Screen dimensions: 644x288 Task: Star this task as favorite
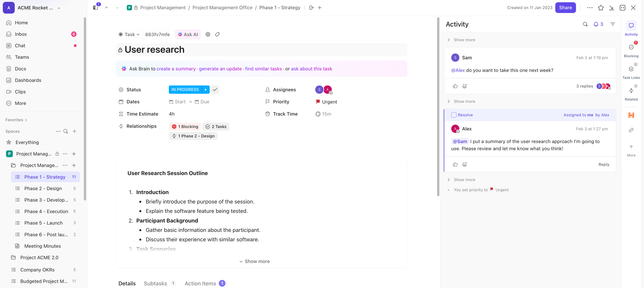pos(601,8)
